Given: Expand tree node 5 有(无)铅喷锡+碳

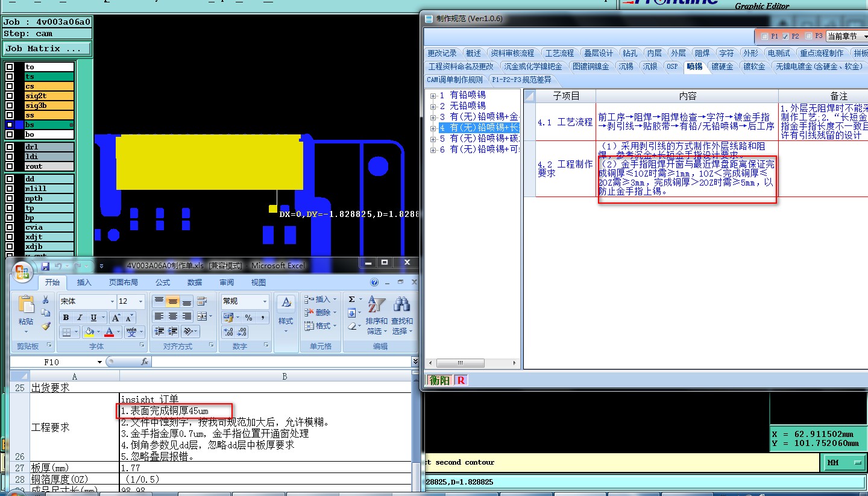Looking at the screenshot, I should click(x=433, y=139).
